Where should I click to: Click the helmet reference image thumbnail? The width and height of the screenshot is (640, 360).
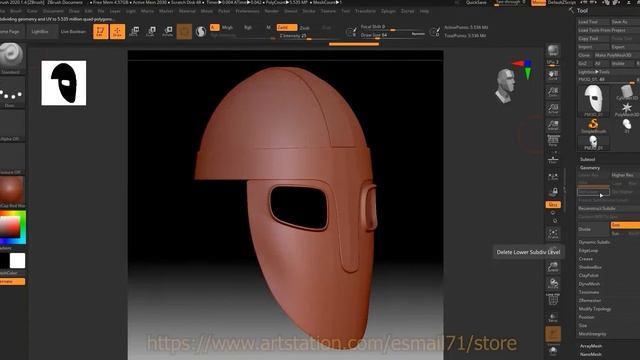point(64,83)
